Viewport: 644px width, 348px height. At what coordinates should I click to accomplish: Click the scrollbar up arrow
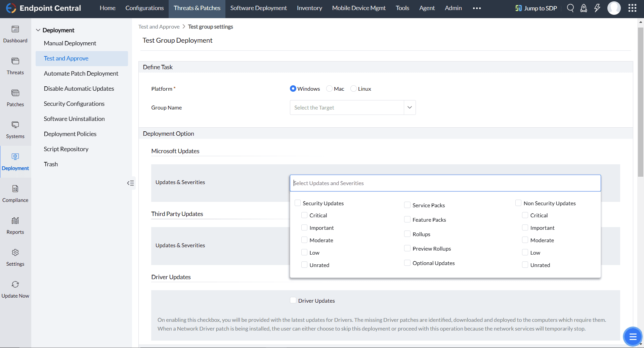(641, 22)
